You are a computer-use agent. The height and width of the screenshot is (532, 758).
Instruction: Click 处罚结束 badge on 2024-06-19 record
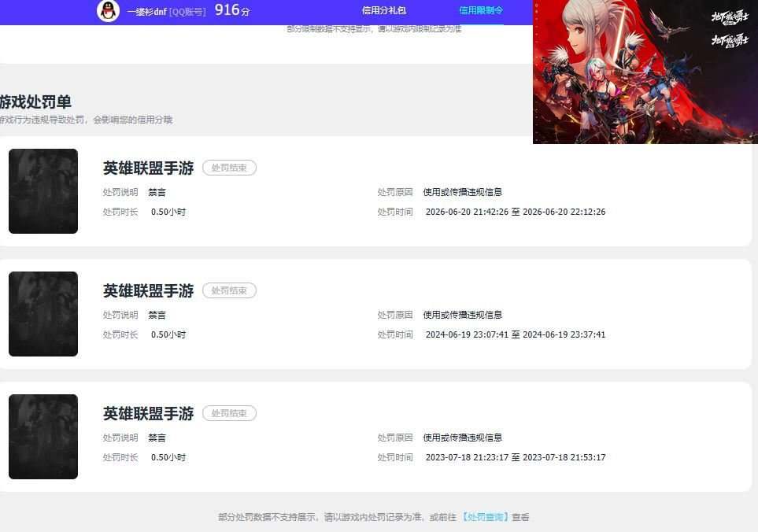(x=229, y=290)
